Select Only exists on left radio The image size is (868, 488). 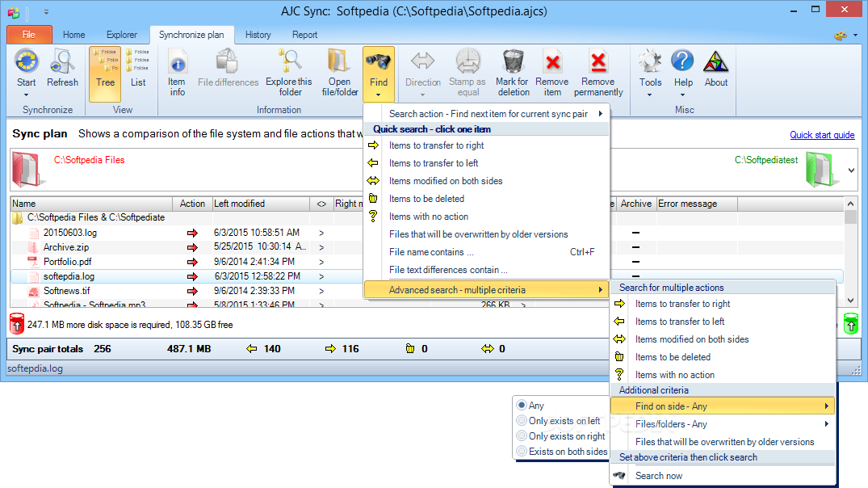522,421
